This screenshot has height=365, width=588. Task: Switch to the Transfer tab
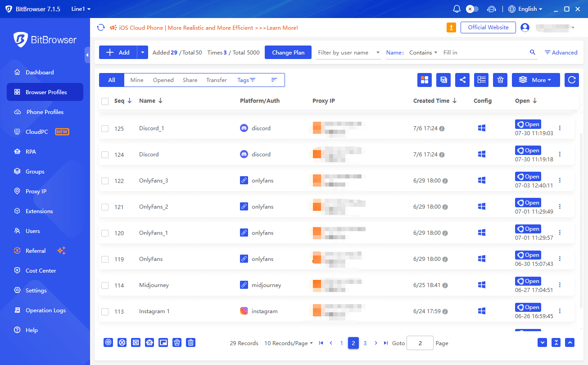click(x=217, y=80)
